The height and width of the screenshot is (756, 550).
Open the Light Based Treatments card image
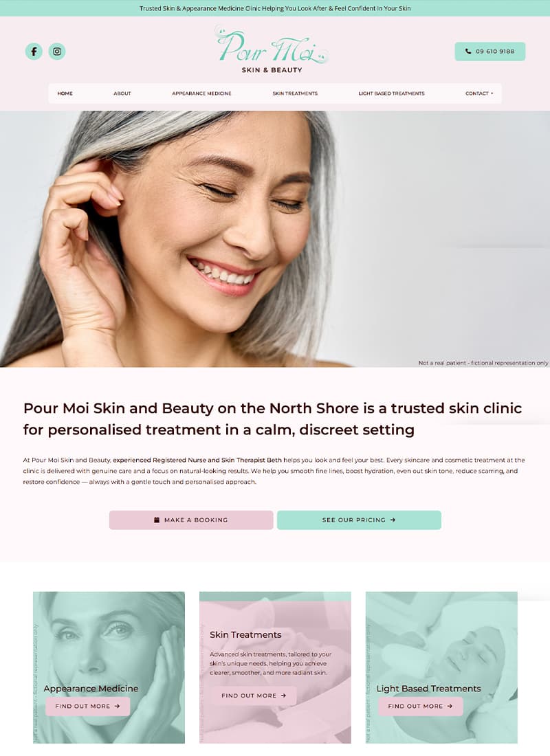pos(441,667)
